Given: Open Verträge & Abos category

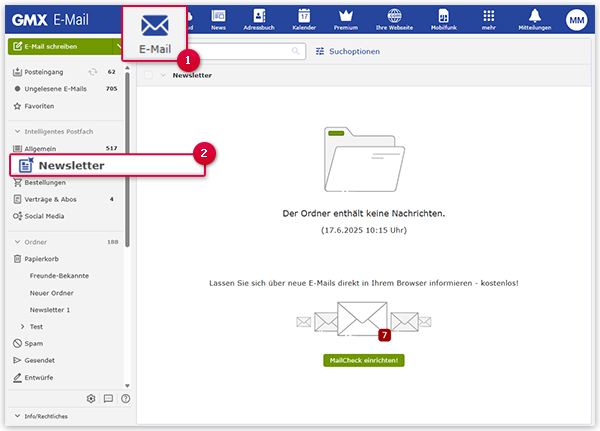Looking at the screenshot, I should click(65, 199).
